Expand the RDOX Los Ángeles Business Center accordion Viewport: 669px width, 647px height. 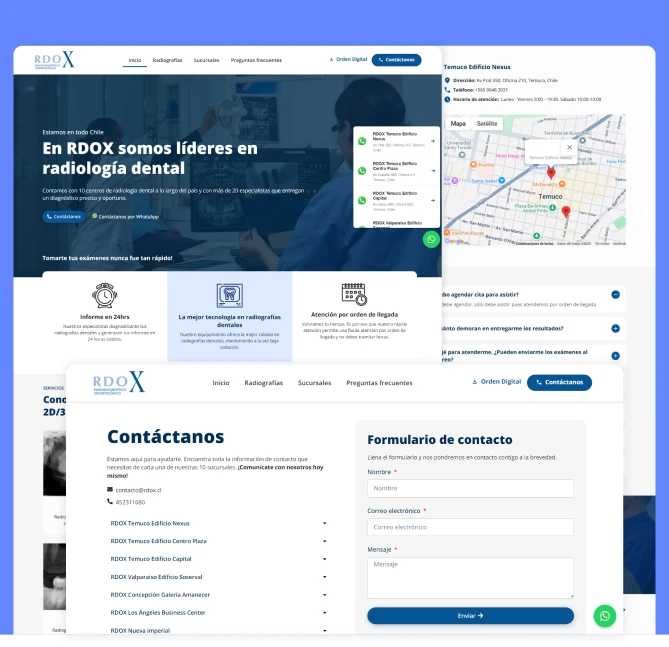tap(217, 612)
